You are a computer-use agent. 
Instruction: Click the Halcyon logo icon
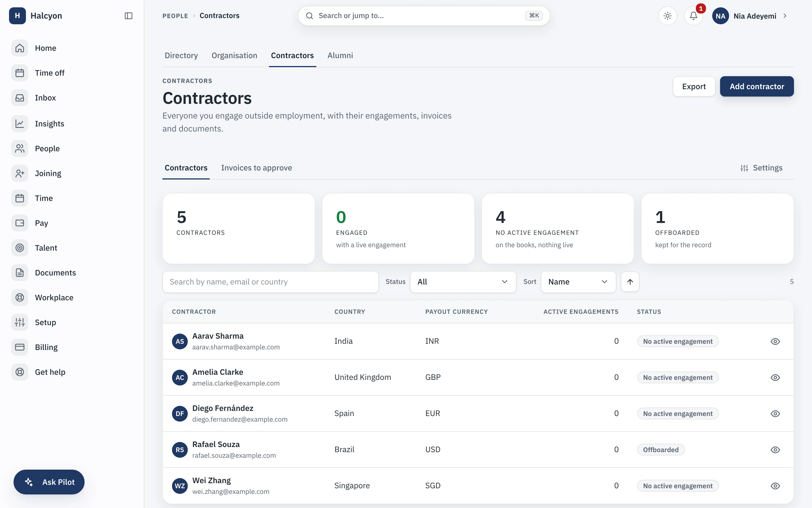tap(17, 16)
